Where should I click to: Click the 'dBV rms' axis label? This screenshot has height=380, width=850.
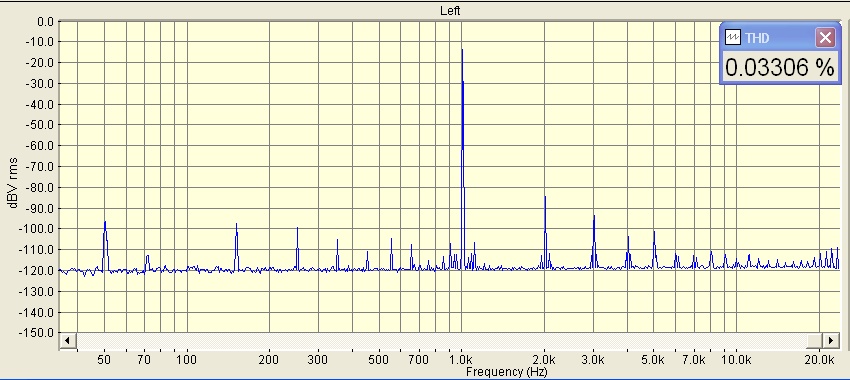pos(12,183)
